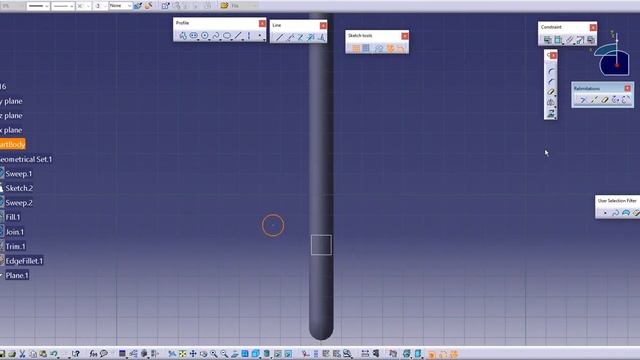This screenshot has height=360, width=640.
Task: Click Zoom In magnifier icon
Action: point(213,354)
